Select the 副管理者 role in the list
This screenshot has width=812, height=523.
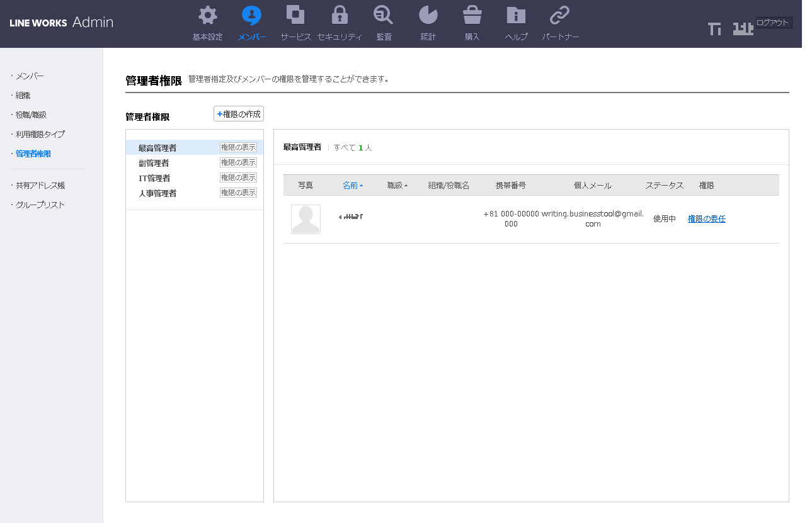tap(154, 163)
